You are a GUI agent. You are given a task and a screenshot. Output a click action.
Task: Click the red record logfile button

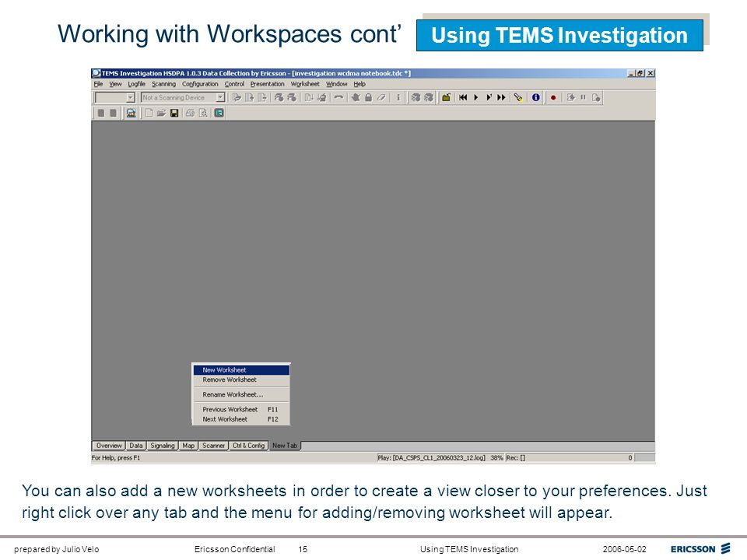tap(553, 98)
